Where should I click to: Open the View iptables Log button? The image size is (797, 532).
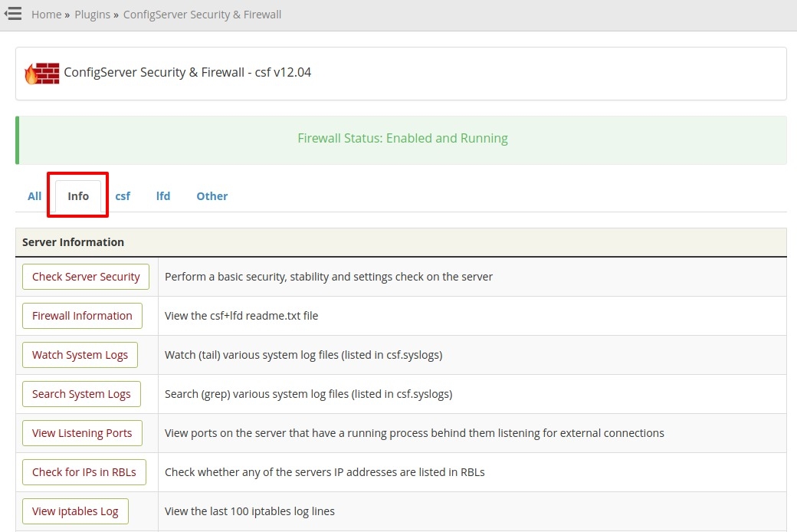[75, 511]
